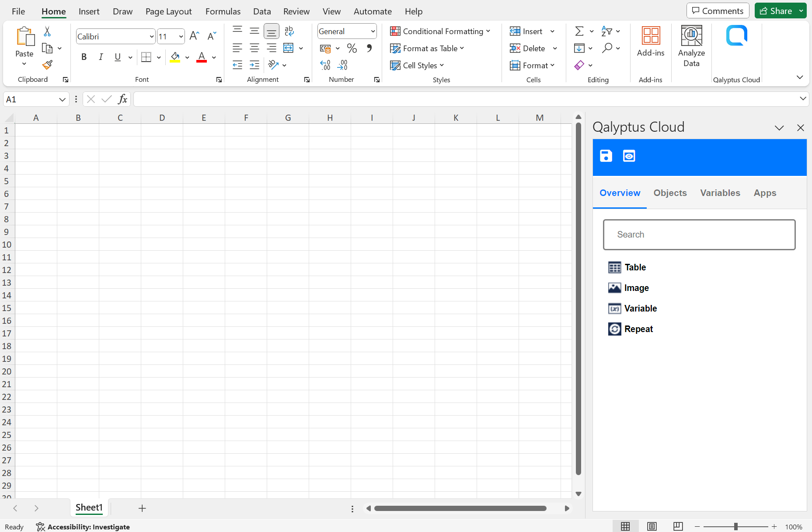Open the Variables tab in Qalyptus panel
Image resolution: width=812 pixels, height=532 pixels.
click(x=720, y=192)
